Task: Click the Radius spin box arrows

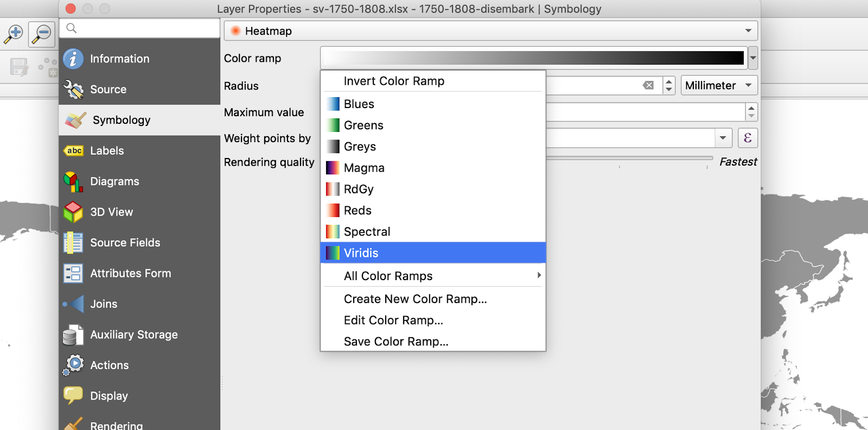Action: coord(669,85)
